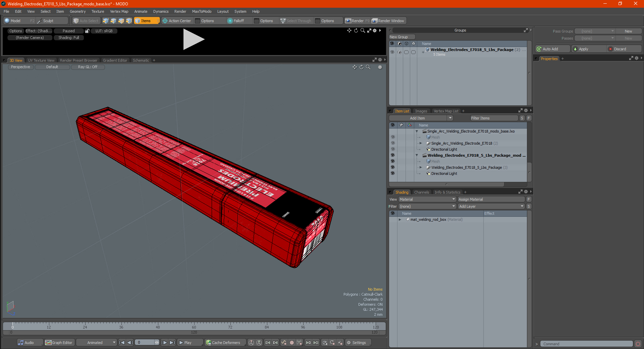Play the render preview big arrow
This screenshot has width=644, height=349.
tap(194, 39)
